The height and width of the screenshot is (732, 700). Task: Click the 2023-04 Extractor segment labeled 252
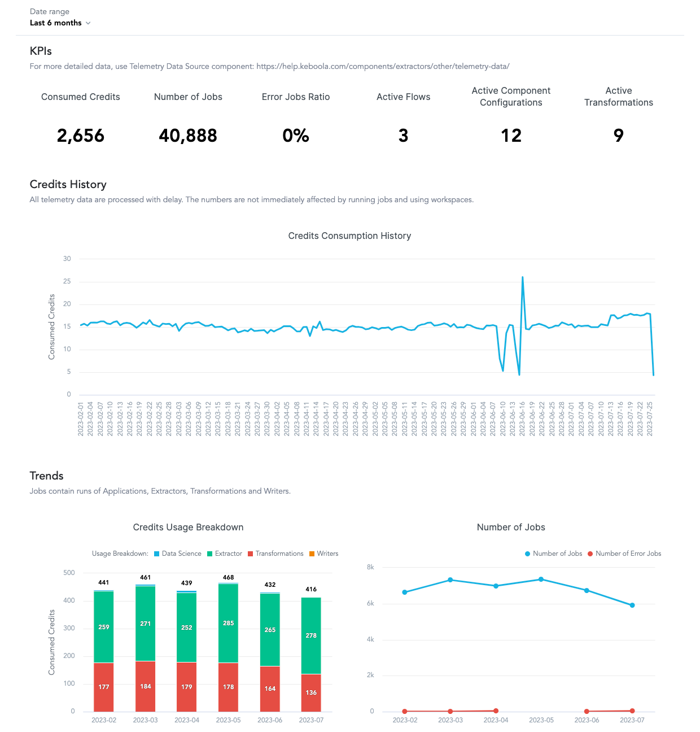(x=187, y=628)
